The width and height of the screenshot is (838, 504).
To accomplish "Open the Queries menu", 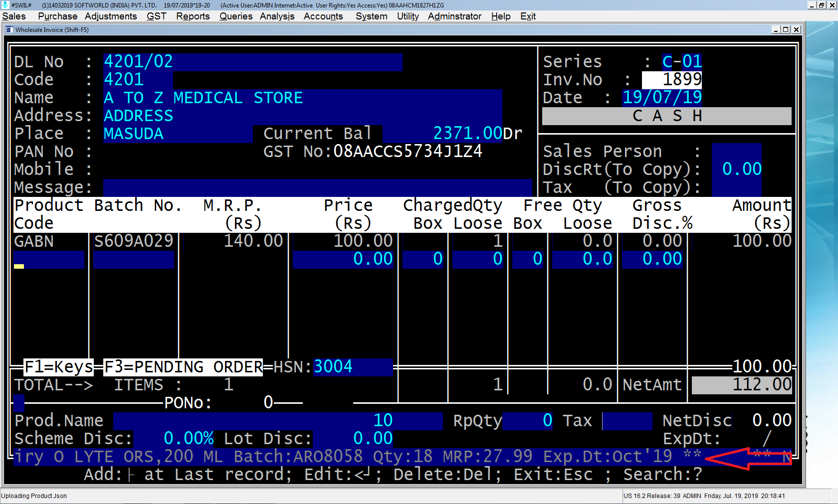I will tap(236, 16).
